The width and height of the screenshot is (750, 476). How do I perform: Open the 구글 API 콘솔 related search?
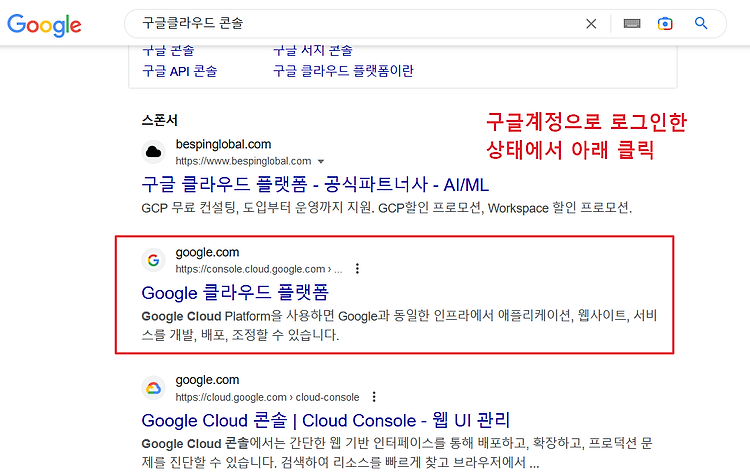180,71
